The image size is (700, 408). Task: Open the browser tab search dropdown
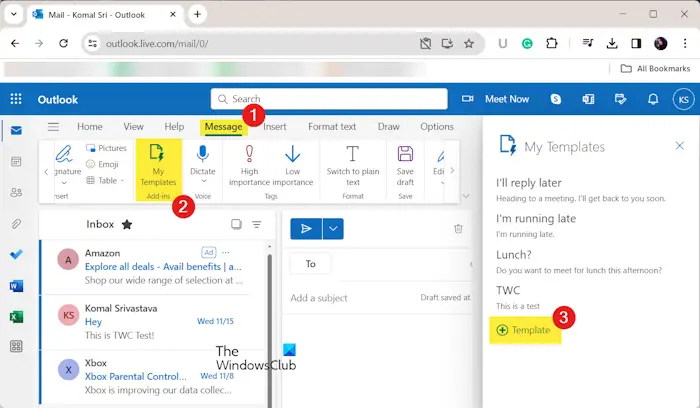coord(14,14)
